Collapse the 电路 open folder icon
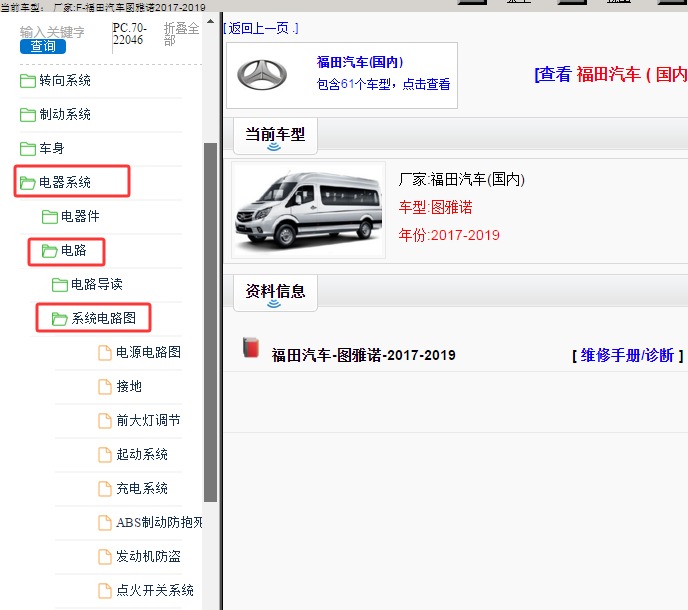Screen dimensions: 688x610 click(x=50, y=251)
